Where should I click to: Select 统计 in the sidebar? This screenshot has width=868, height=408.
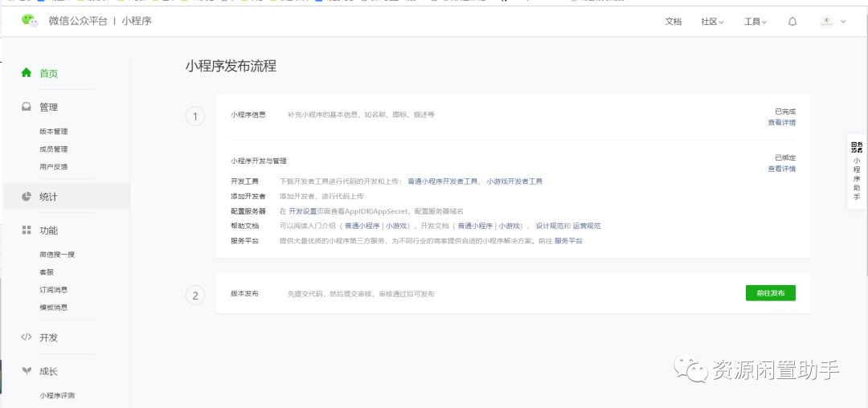49,197
